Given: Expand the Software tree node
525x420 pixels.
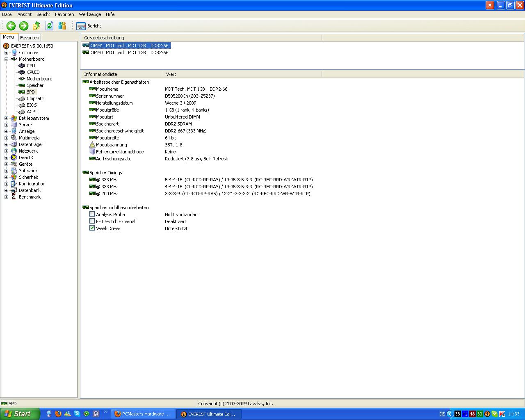Looking at the screenshot, I should (6, 171).
